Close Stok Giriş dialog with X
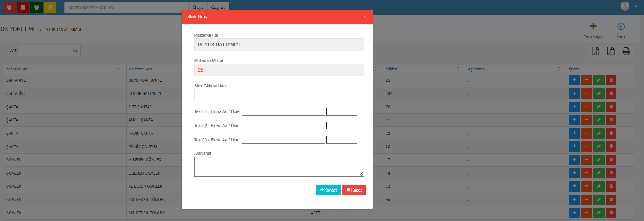This screenshot has width=644, height=221. tap(364, 17)
